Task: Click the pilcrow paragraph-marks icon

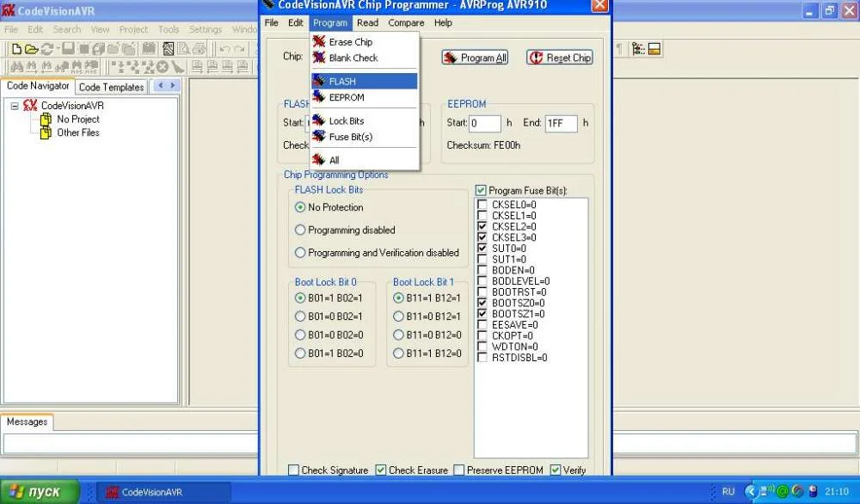Action: coord(618,49)
